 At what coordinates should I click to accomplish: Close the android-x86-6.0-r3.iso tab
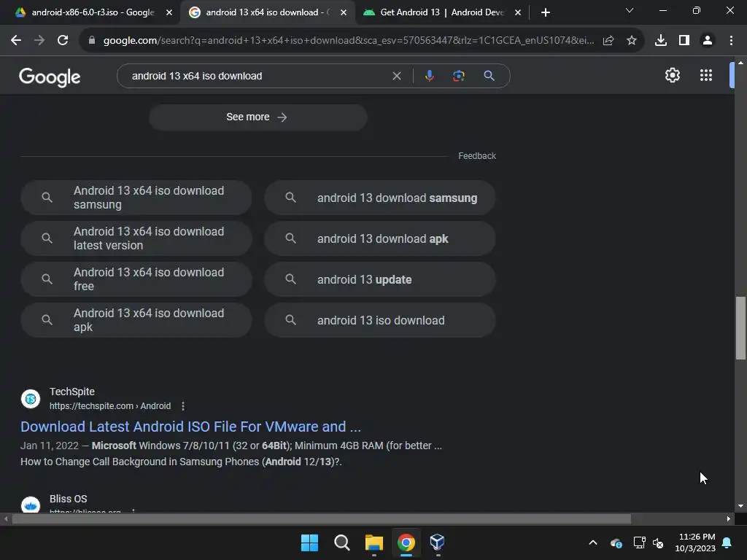tap(169, 12)
